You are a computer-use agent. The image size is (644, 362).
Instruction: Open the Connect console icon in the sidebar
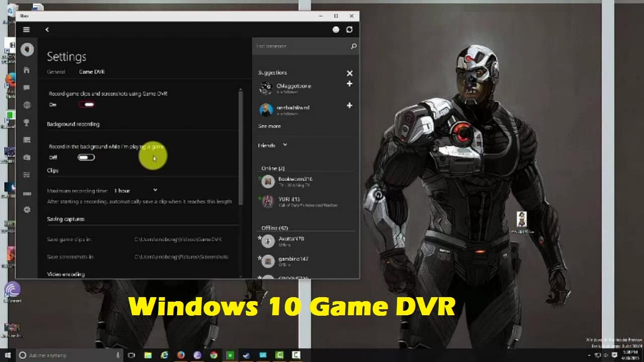click(27, 193)
